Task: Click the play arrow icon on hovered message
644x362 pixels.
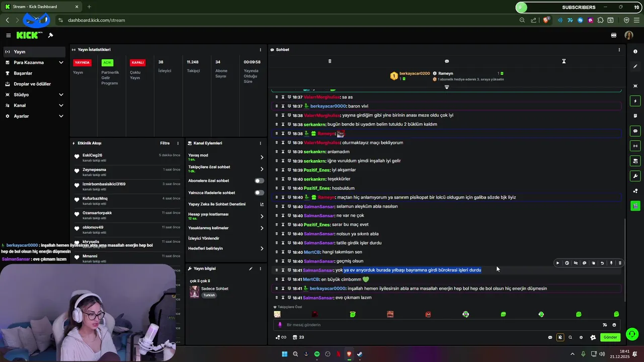Action: [557, 263]
